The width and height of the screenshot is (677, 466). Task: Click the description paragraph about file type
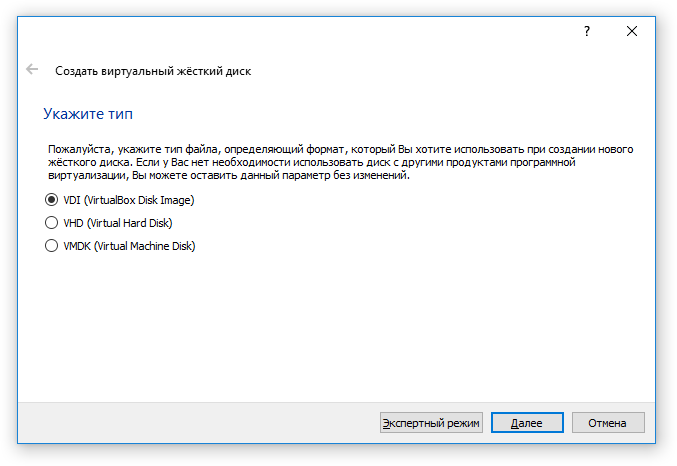pyautogui.click(x=340, y=162)
